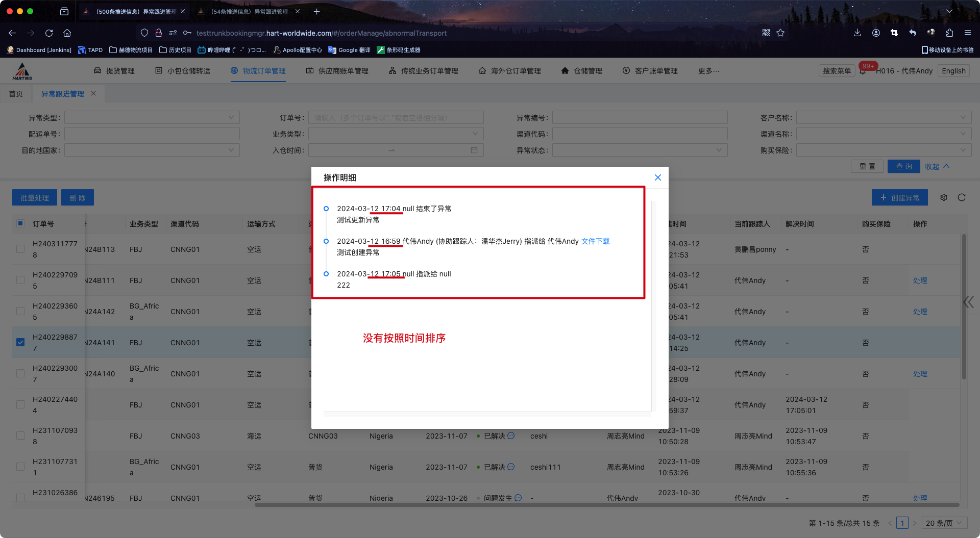The image size is (980, 538).
Task: Expand the 异常状态 dropdown
Action: [640, 150]
